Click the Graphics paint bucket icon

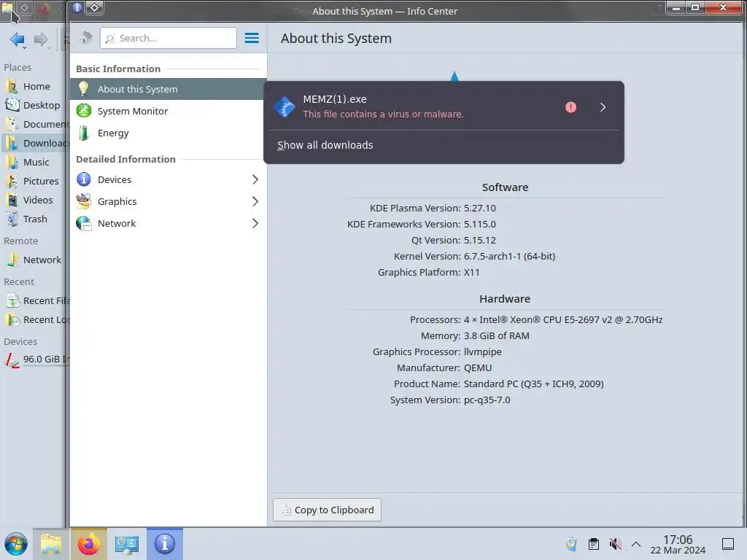coord(84,201)
